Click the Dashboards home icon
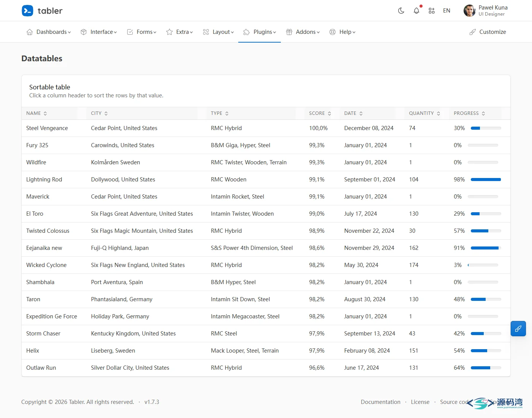The image size is (532, 418). click(30, 32)
